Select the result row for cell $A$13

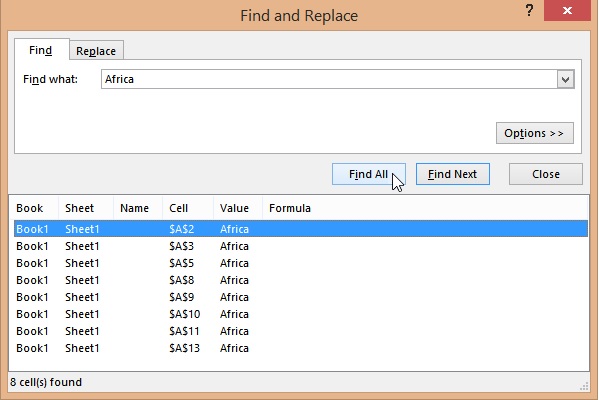pos(301,348)
